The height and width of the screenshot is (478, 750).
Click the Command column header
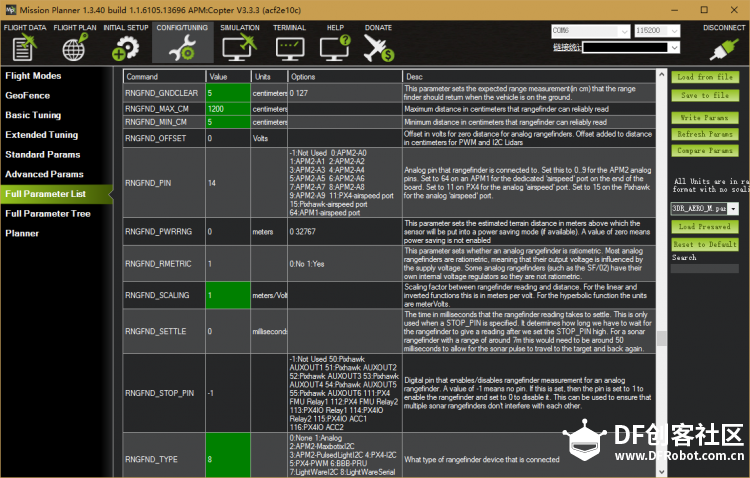[x=164, y=77]
